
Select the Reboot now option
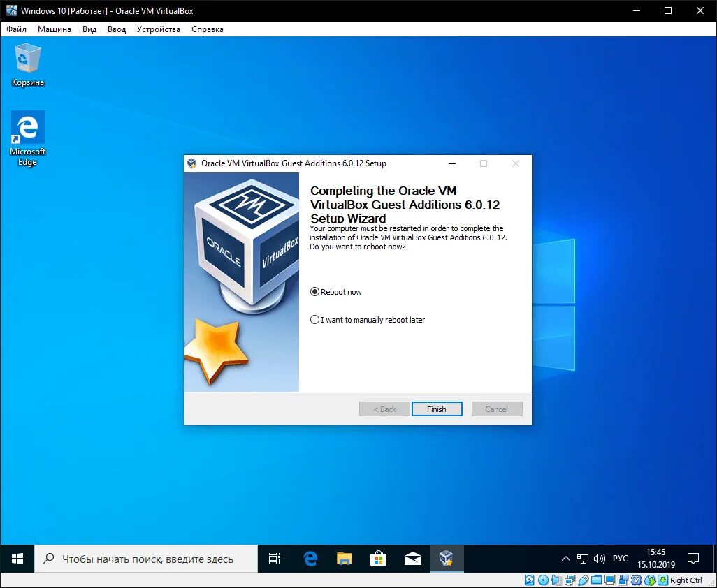336,292
